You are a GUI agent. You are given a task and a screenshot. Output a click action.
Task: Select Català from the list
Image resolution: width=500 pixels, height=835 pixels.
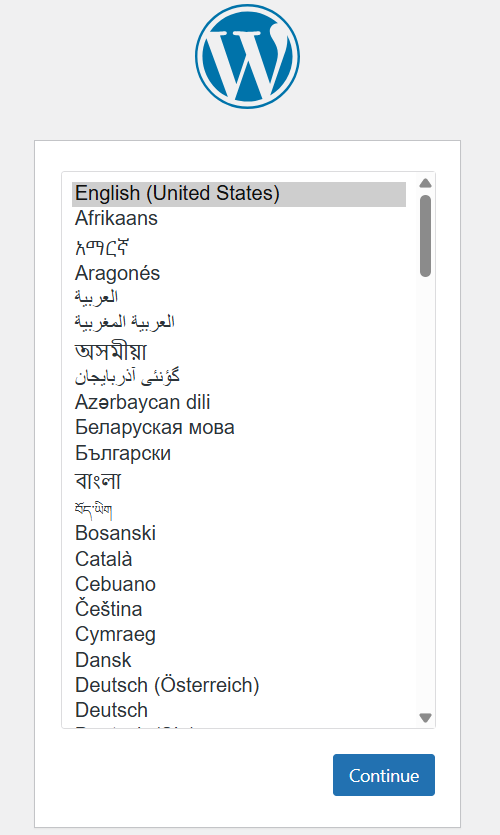(239, 559)
